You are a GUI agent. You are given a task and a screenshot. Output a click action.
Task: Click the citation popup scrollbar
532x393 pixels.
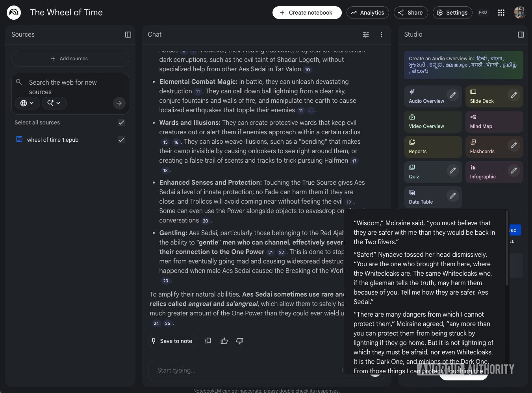[507, 248]
